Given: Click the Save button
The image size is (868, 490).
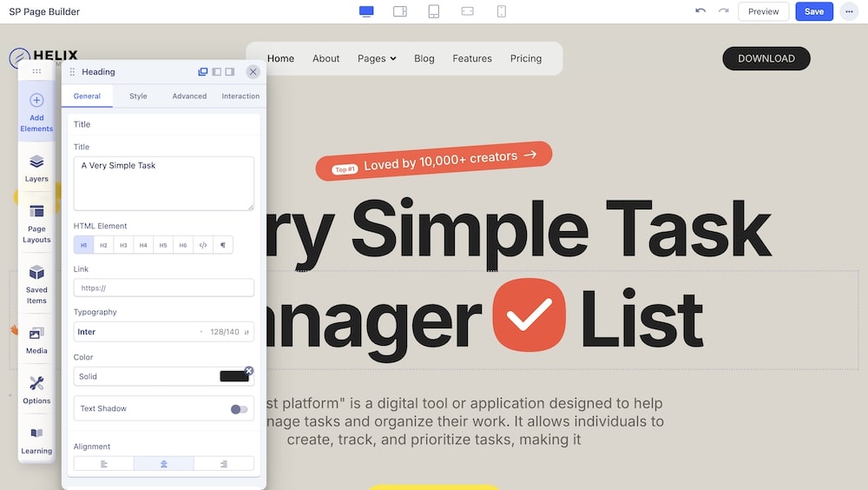Looking at the screenshot, I should coord(813,11).
